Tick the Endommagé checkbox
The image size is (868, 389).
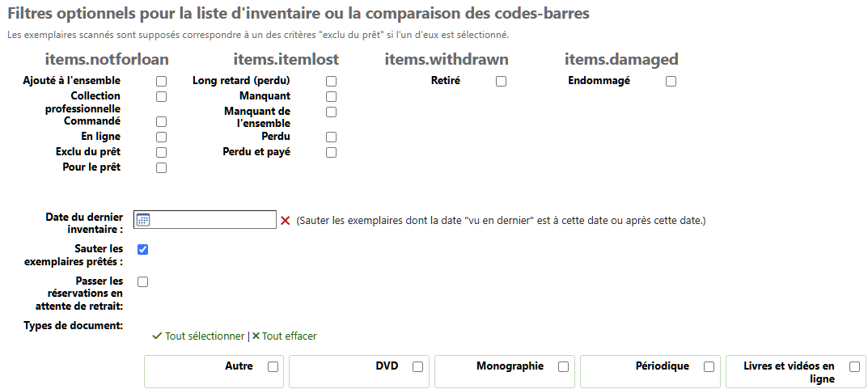(x=671, y=82)
